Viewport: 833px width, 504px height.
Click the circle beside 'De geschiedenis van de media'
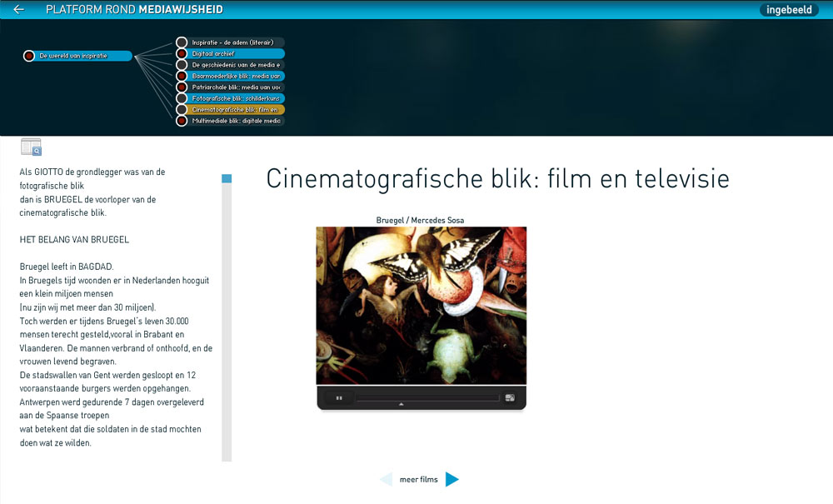pyautogui.click(x=182, y=65)
